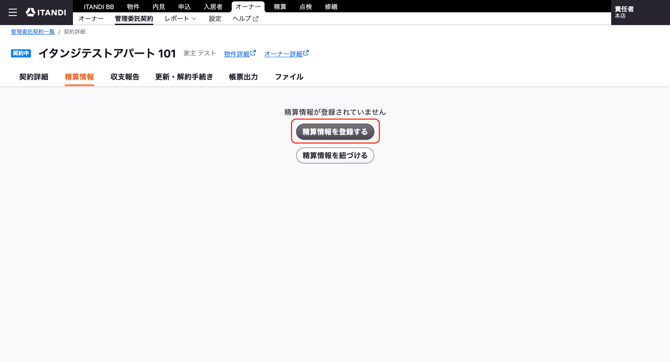Click the ITANDI logo

click(46, 12)
